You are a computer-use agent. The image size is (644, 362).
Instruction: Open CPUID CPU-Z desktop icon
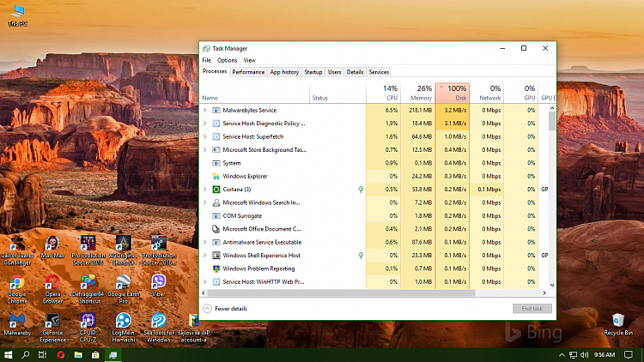88,328
